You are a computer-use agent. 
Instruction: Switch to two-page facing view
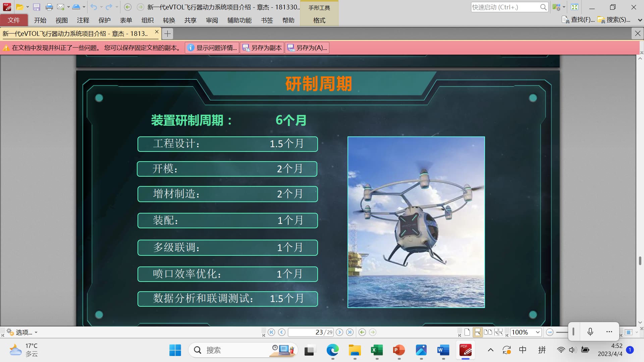pos(488,332)
